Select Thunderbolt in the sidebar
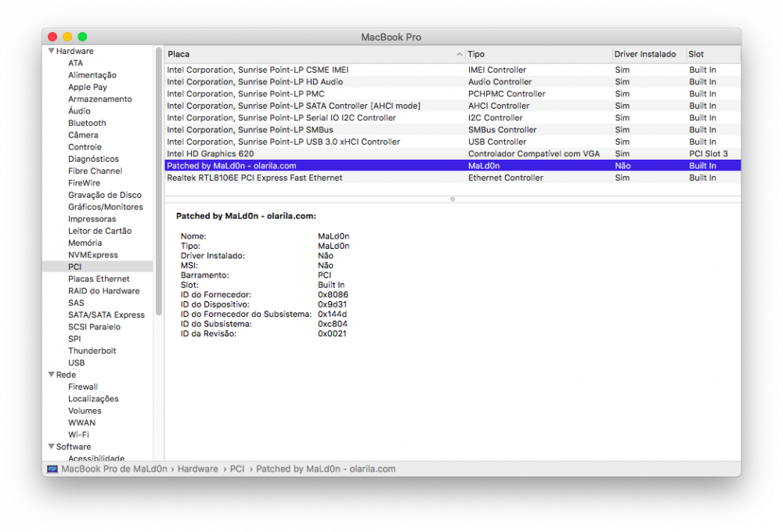Screen dimensions: 783x532 pyautogui.click(x=92, y=351)
